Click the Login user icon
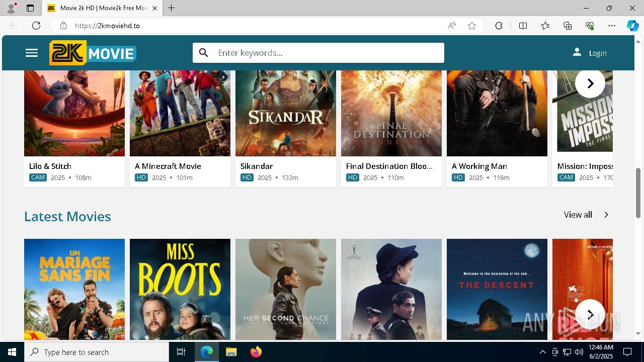This screenshot has width=644, height=362. 577,52
